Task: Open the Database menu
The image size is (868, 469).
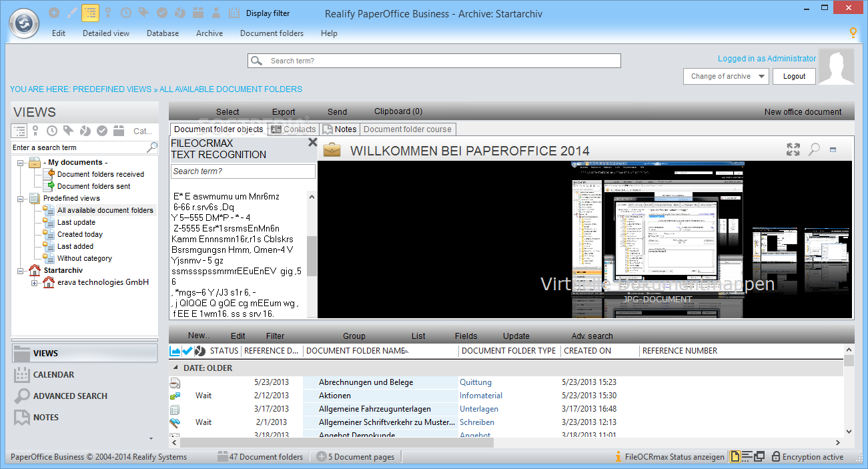Action: 163,33
